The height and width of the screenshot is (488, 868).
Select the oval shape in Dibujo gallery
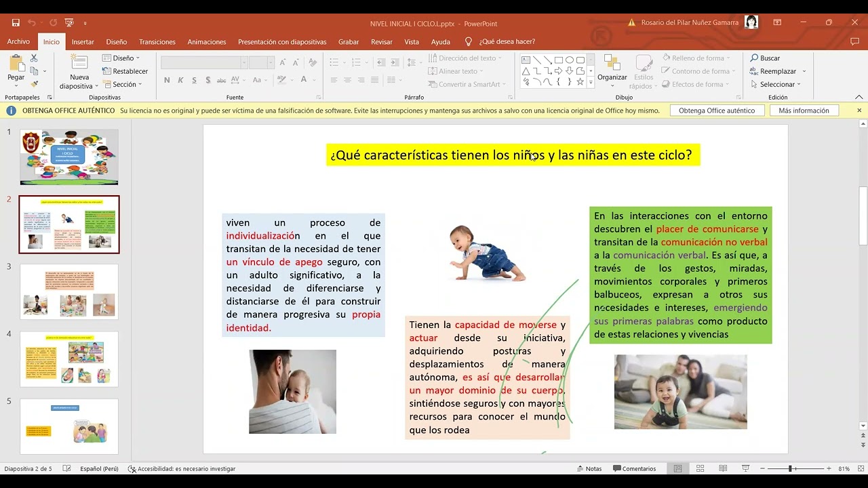pos(570,60)
